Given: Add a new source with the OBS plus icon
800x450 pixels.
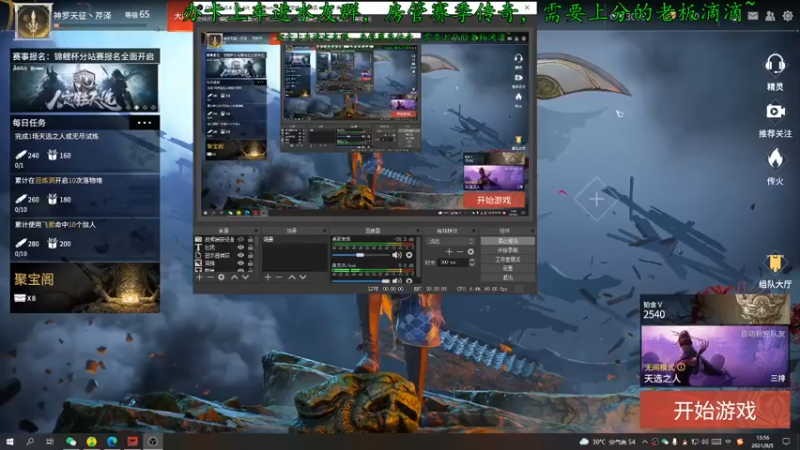Looking at the screenshot, I should point(199,277).
